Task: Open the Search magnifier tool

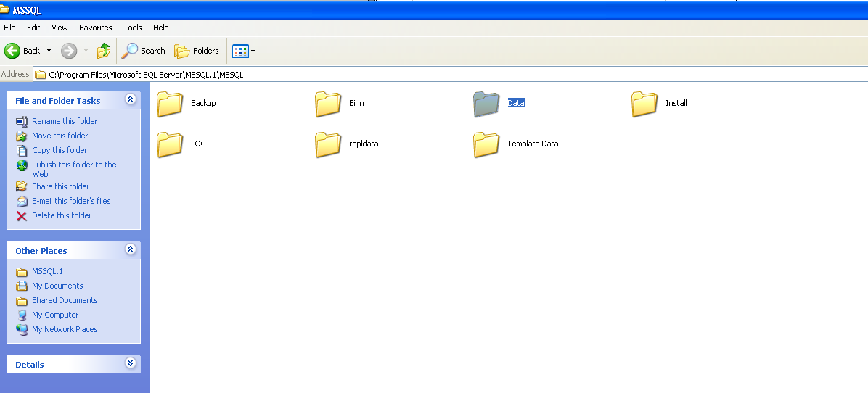Action: coord(144,51)
